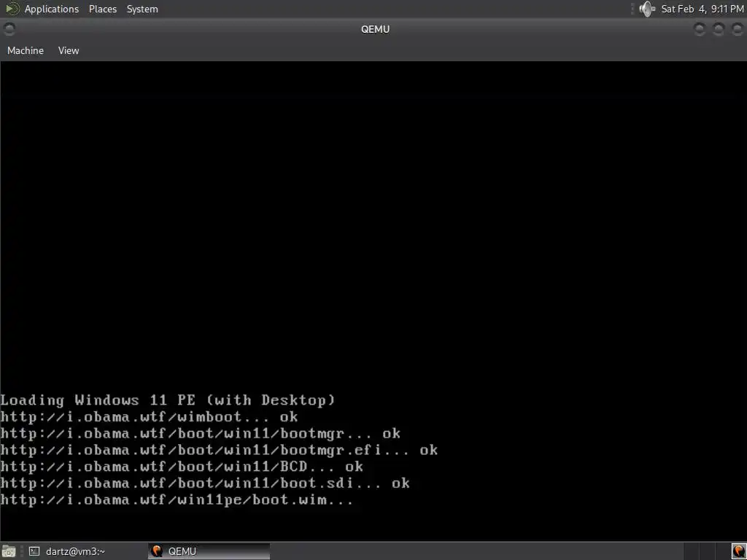
Task: Click the 'Loading Windows 11 PE (with Desktop)' line
Action: 168,400
